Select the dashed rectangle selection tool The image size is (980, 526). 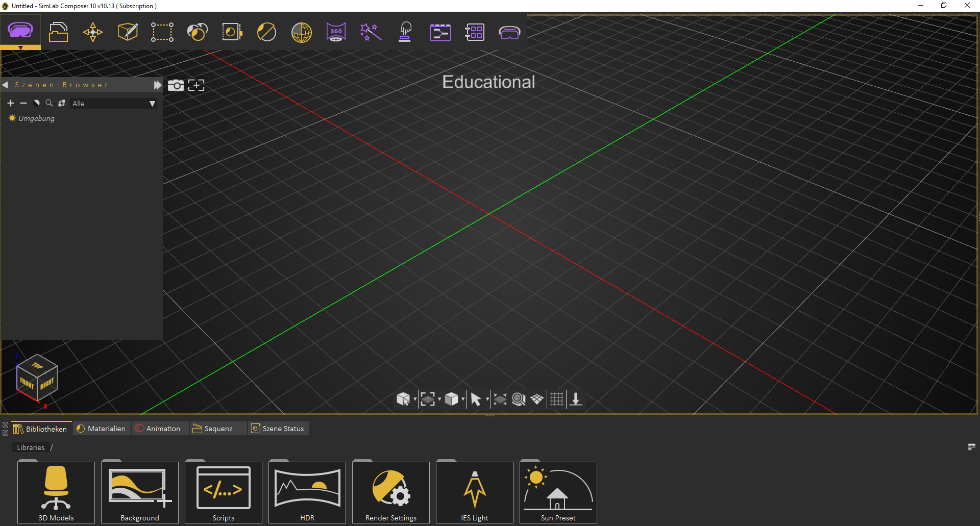(x=162, y=32)
